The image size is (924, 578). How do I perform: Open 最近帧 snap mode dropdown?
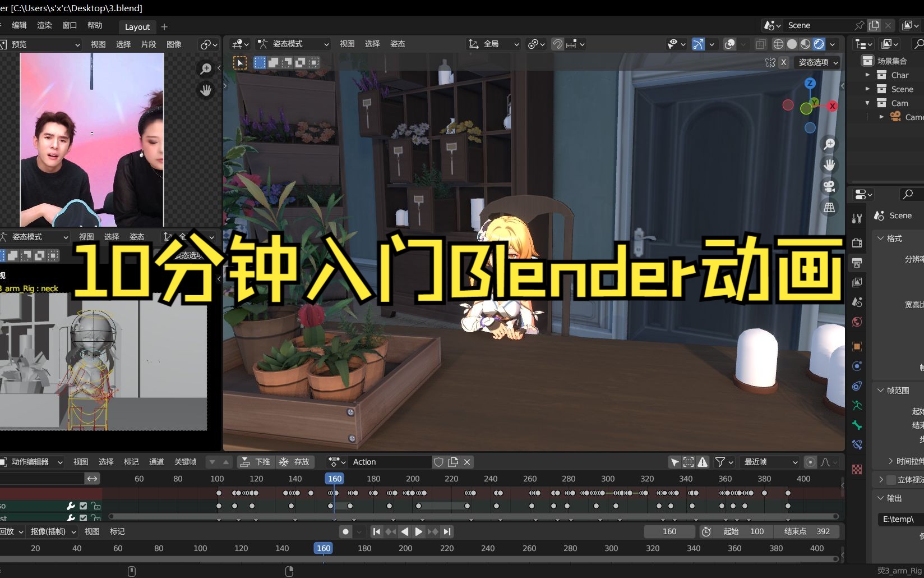770,462
